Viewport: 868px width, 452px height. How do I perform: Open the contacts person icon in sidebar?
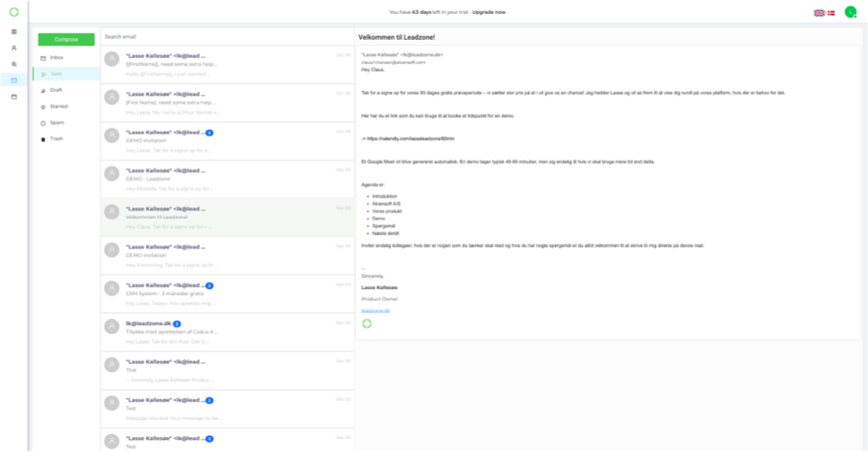click(x=14, y=49)
